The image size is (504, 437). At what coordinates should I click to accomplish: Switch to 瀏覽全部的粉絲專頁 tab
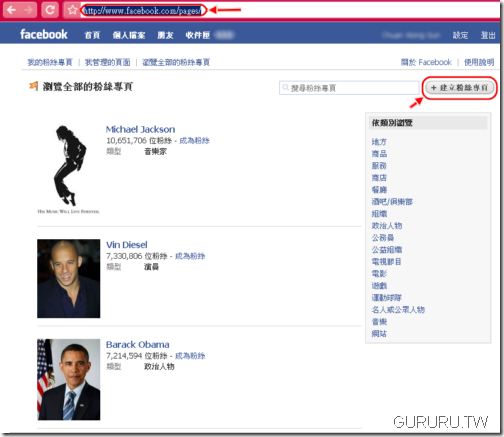tap(176, 62)
